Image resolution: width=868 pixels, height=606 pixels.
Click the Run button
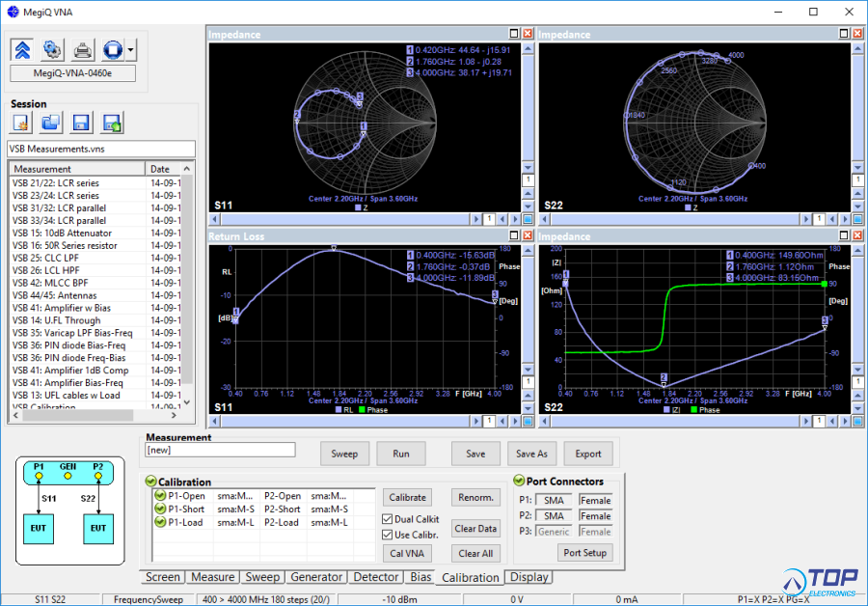pos(401,454)
